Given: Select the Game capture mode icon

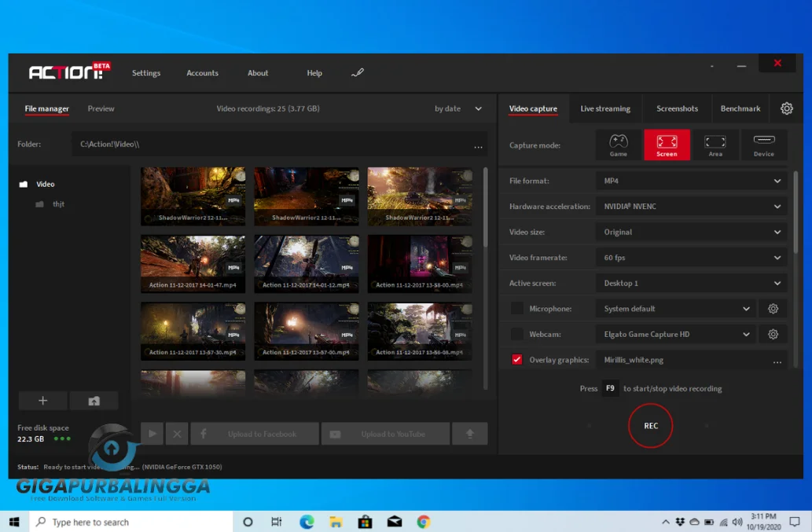Looking at the screenshot, I should click(x=619, y=145).
